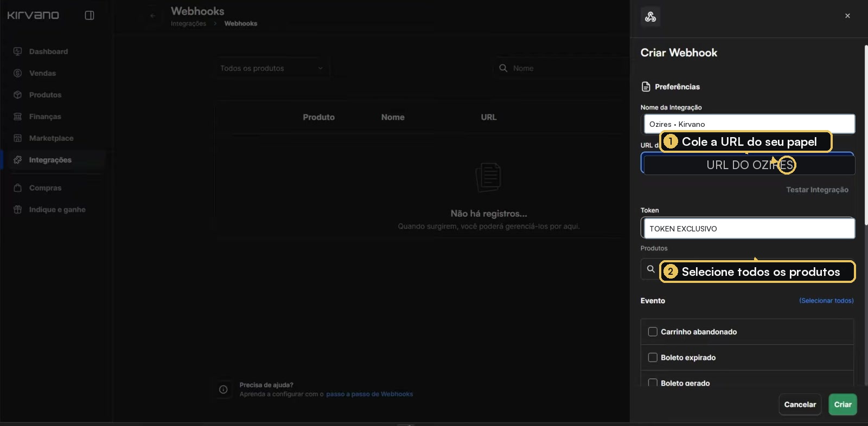Click the URL column header

(488, 117)
